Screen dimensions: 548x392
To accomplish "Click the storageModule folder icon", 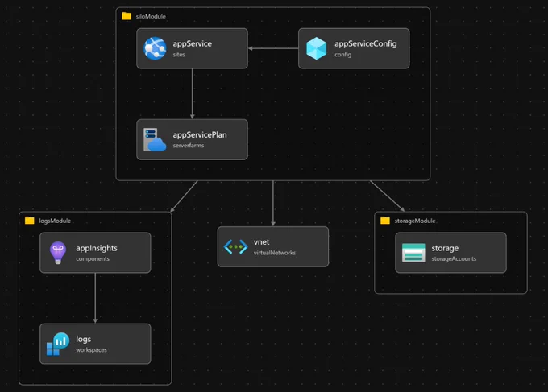I will (385, 221).
